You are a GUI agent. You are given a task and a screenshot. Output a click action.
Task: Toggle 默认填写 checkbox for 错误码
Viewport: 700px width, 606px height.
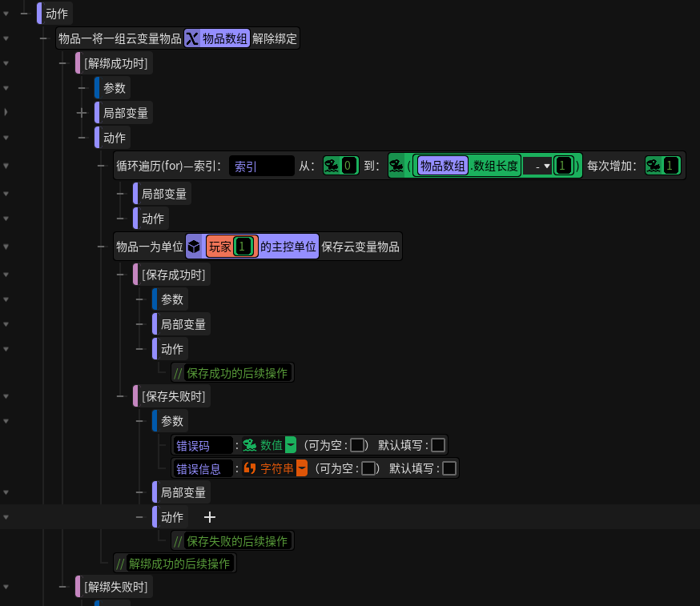click(438, 445)
